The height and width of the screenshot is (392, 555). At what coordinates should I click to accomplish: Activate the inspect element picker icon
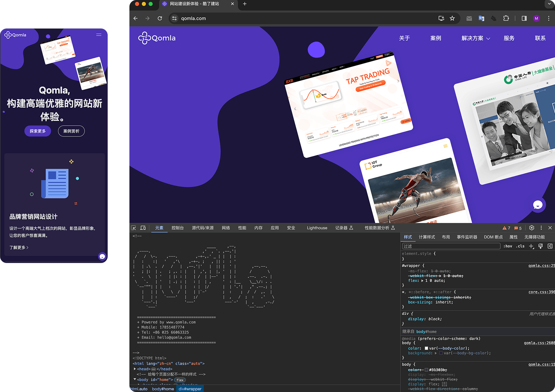tap(133, 228)
